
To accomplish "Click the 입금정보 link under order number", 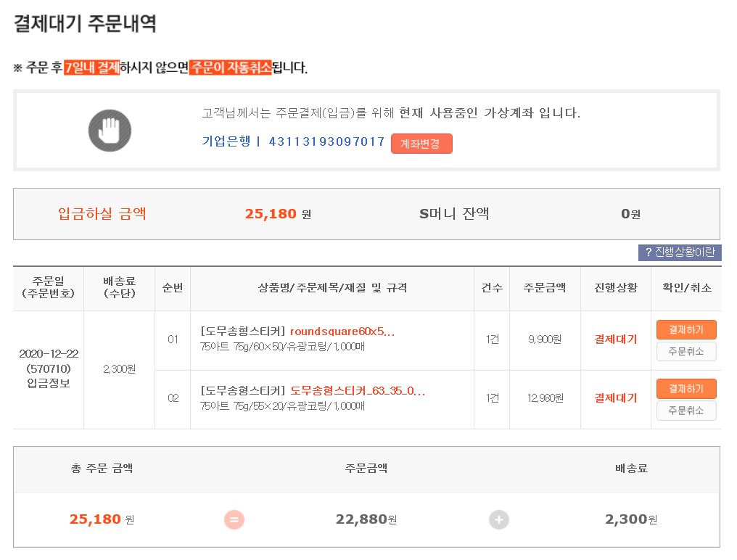I will [49, 383].
